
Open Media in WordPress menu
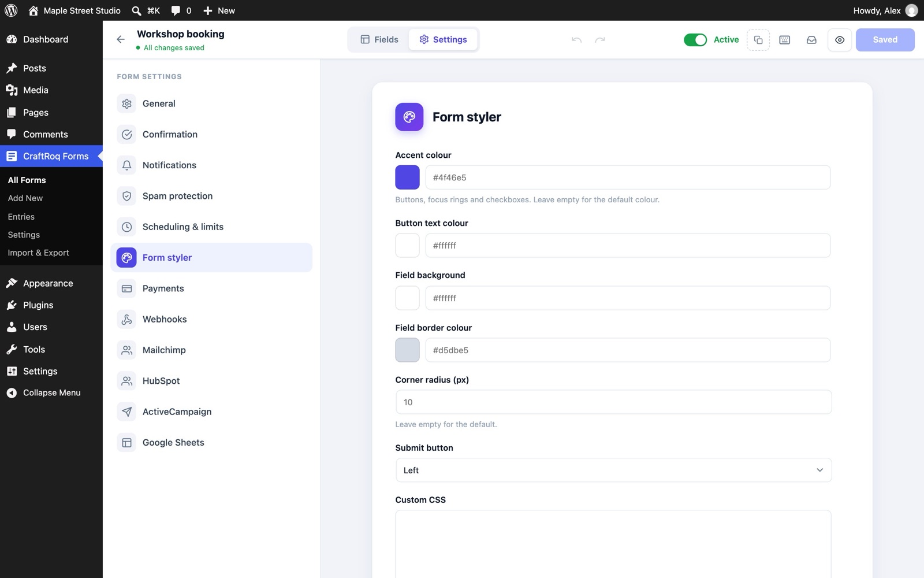pyautogui.click(x=51, y=90)
